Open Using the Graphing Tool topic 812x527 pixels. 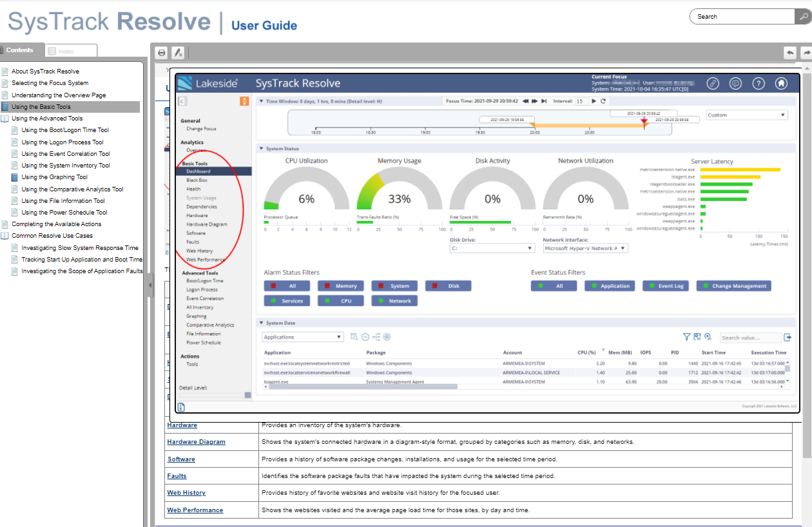[54, 177]
